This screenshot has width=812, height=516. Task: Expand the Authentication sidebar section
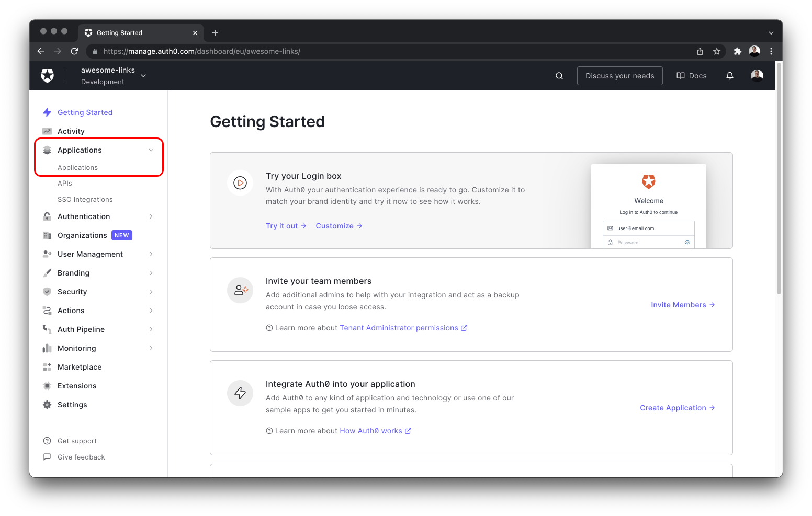(151, 216)
